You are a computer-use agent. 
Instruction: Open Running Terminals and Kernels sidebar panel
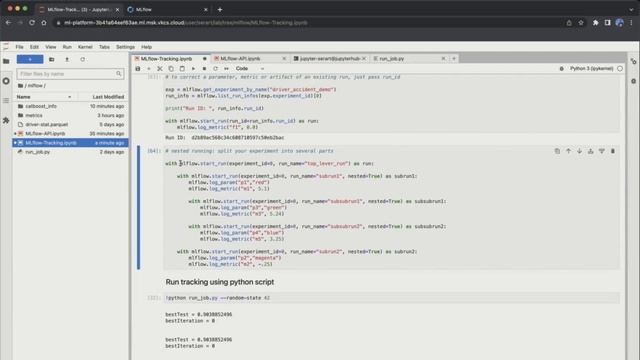click(6, 81)
